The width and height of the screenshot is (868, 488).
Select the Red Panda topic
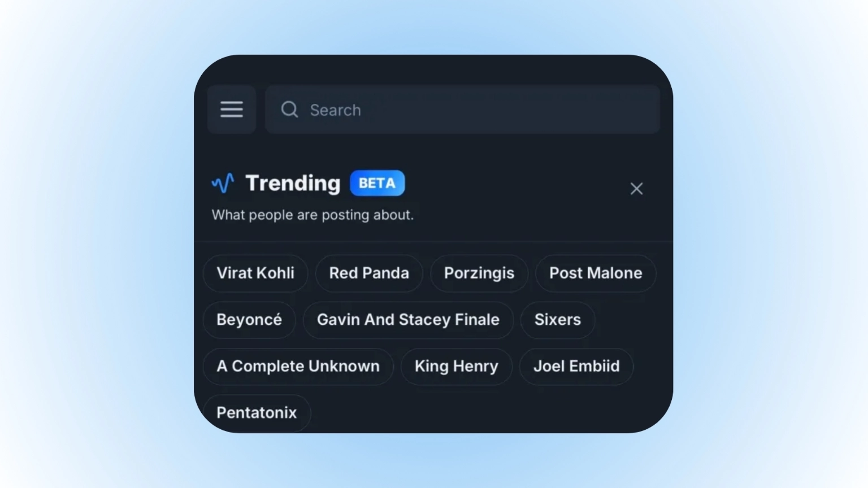tap(369, 273)
